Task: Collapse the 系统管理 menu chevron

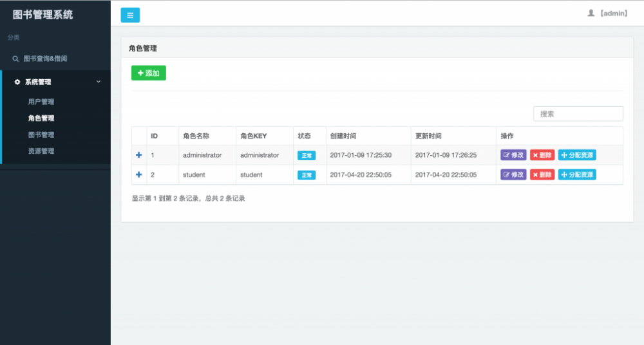Action: (99, 82)
